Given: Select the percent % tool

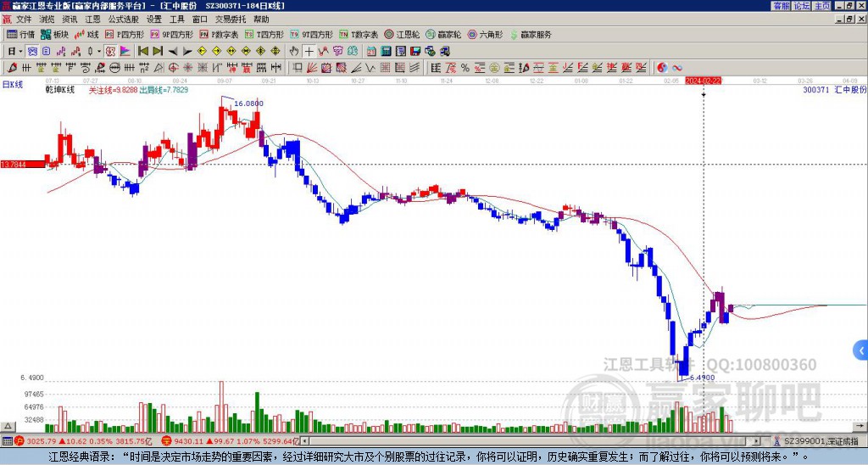Looking at the screenshot, I should (465, 68).
